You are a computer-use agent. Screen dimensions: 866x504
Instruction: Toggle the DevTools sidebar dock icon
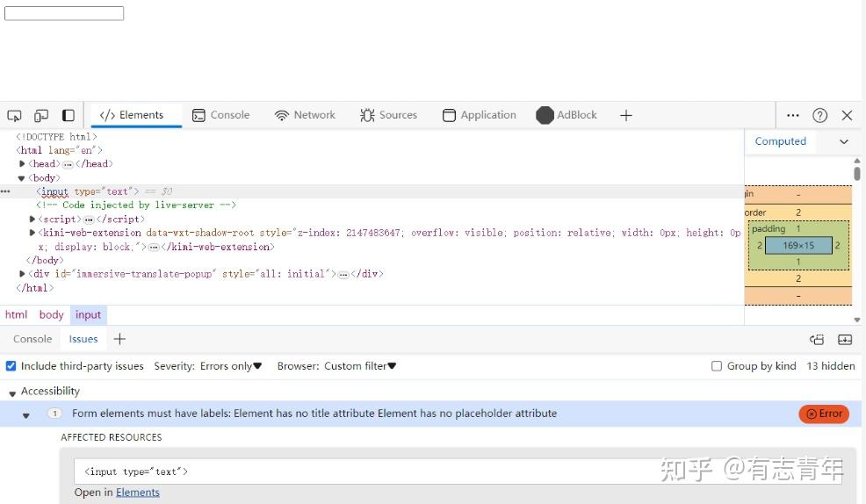pos(69,115)
